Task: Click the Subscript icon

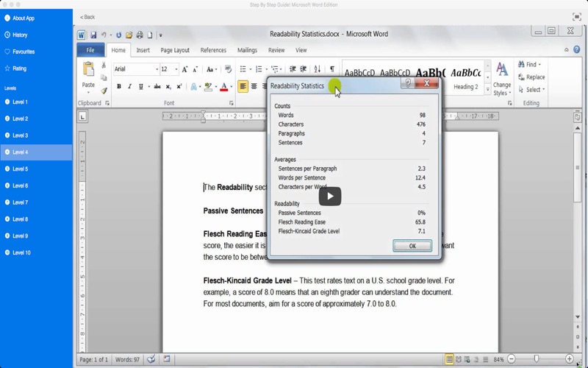Action: (x=168, y=86)
